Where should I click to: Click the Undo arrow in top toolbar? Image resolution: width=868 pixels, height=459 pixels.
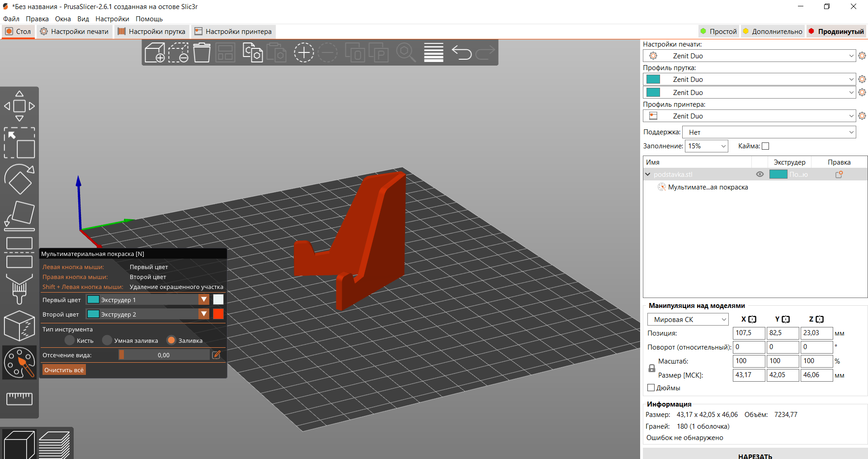coord(462,52)
